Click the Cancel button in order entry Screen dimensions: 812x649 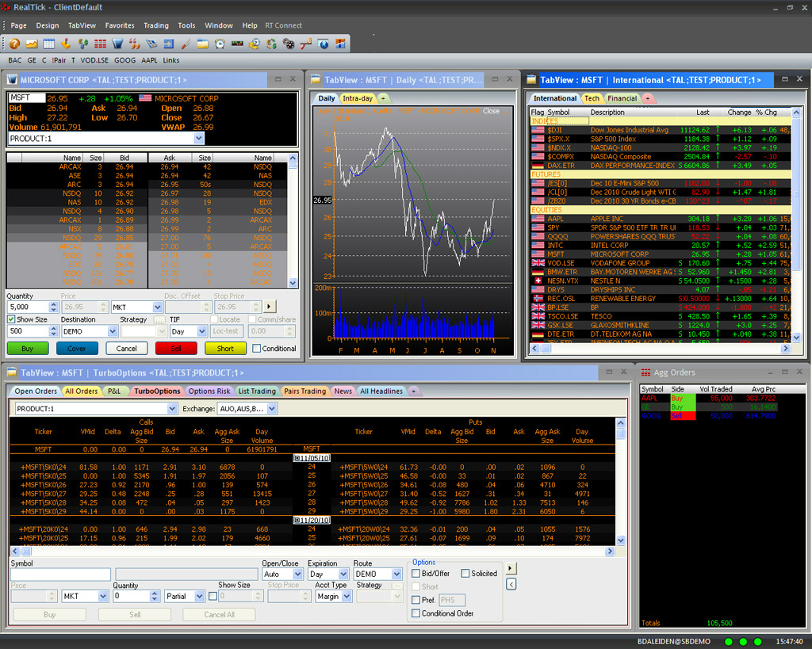tap(126, 349)
